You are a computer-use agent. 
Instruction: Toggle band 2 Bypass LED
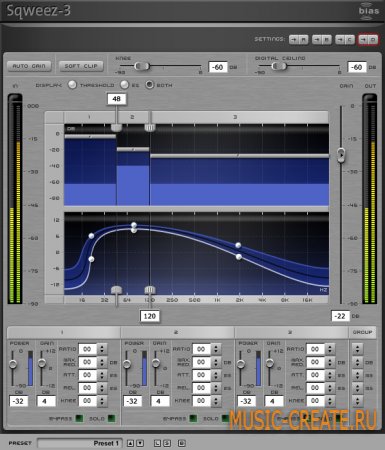pos(193,418)
